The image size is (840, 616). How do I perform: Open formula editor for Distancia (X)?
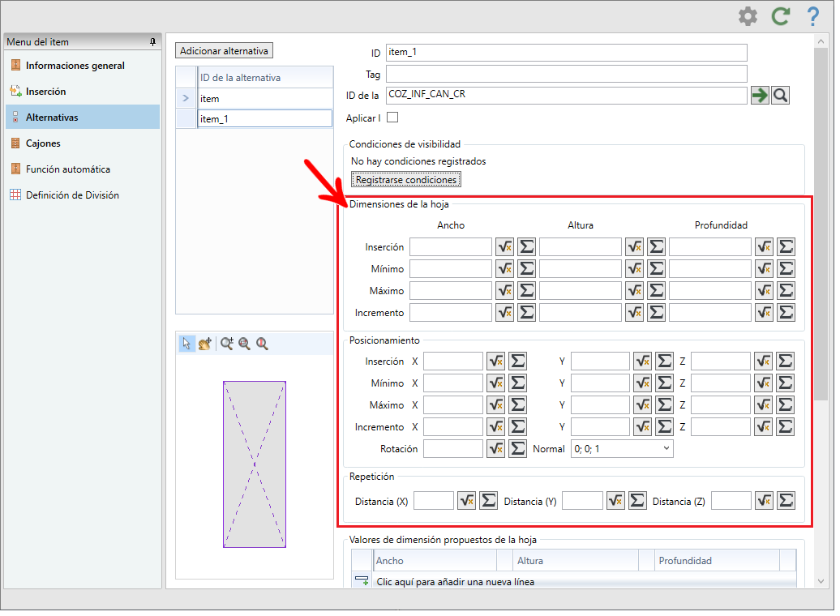(466, 501)
